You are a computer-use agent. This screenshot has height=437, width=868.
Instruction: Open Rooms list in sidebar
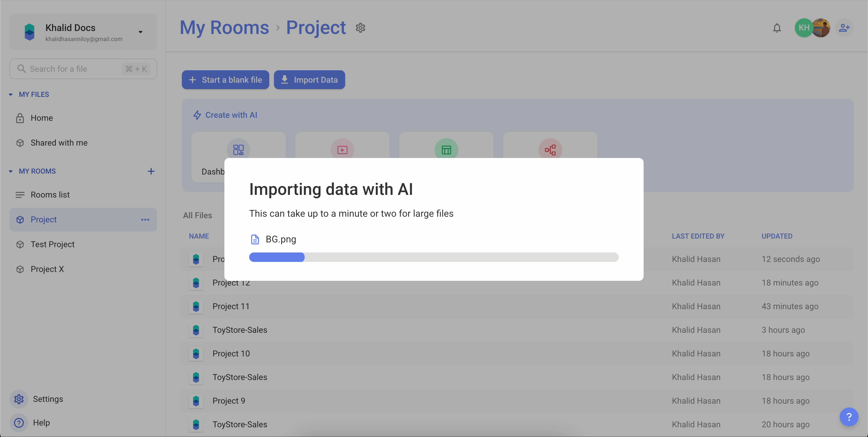50,195
